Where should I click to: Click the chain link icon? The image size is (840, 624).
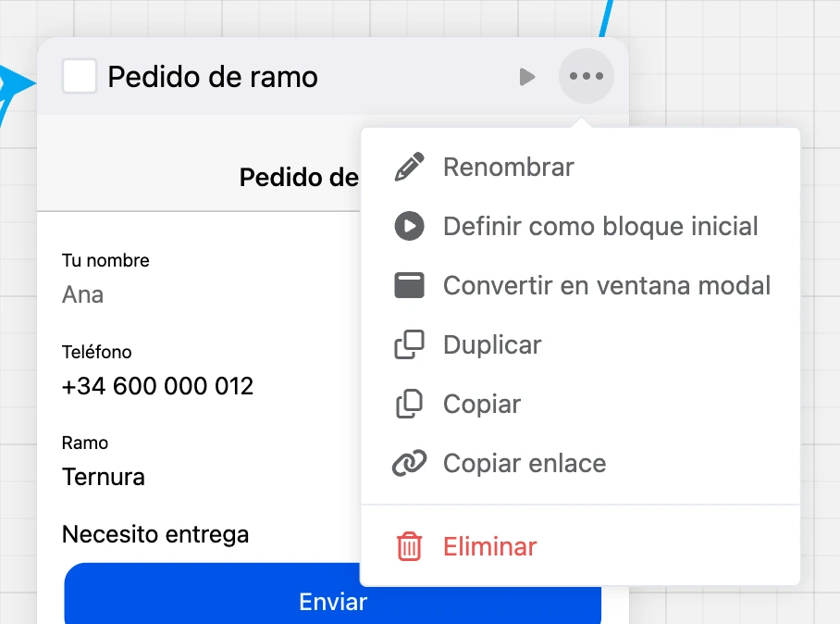pos(409,463)
